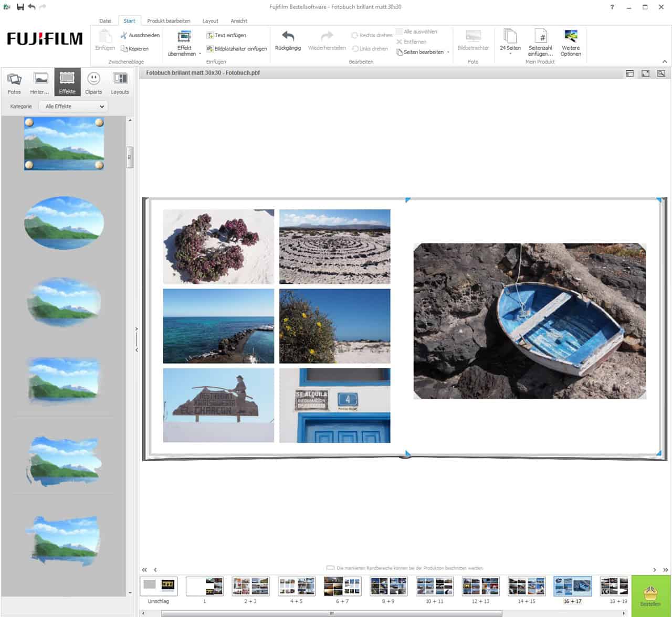Click Kopieren in Zwischenablage group

(134, 49)
